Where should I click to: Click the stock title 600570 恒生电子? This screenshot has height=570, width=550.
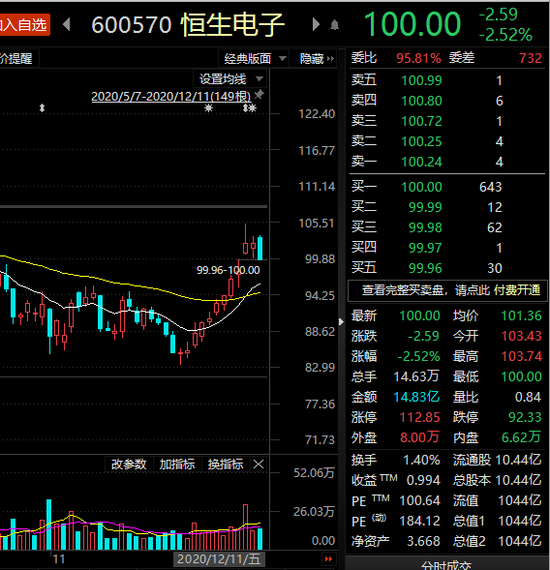pyautogui.click(x=188, y=25)
